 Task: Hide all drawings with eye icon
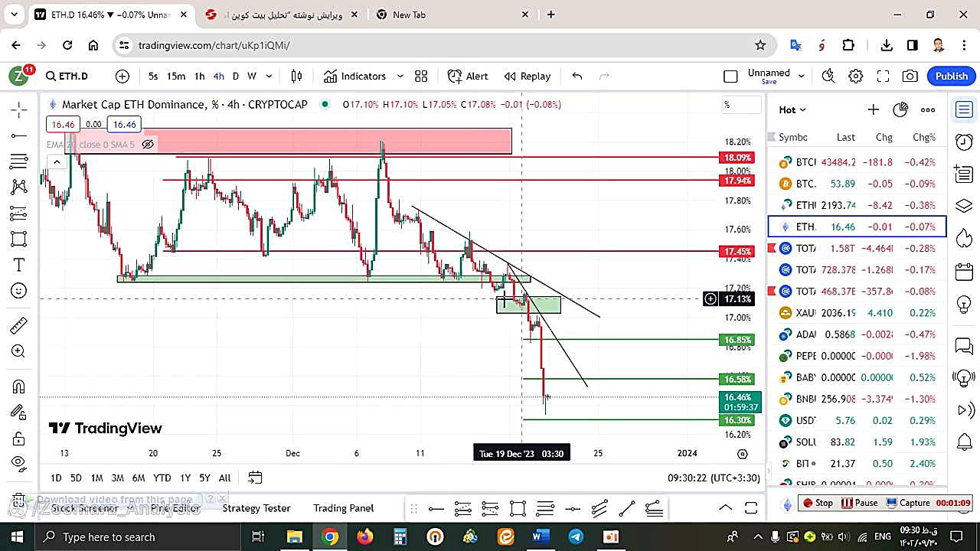(x=19, y=463)
